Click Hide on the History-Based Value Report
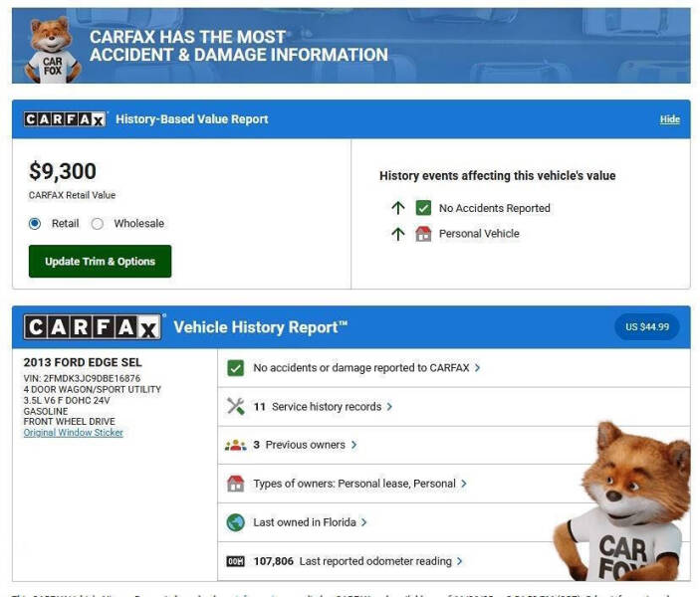The width and height of the screenshot is (700, 597). pos(669,119)
